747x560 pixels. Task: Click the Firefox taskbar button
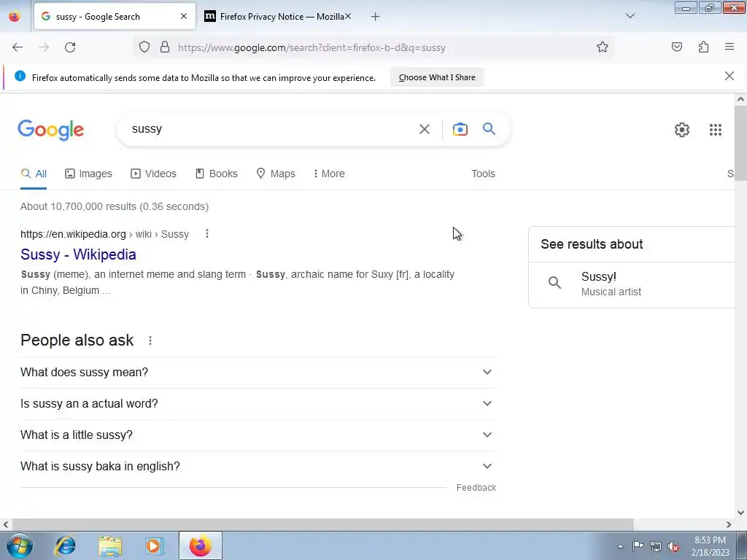coord(201,545)
